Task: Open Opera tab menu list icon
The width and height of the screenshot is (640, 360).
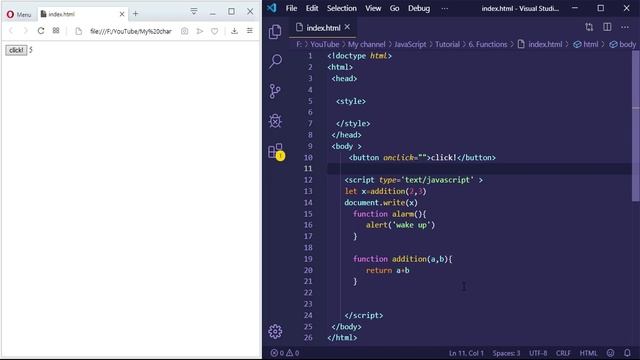Action: pos(194,11)
